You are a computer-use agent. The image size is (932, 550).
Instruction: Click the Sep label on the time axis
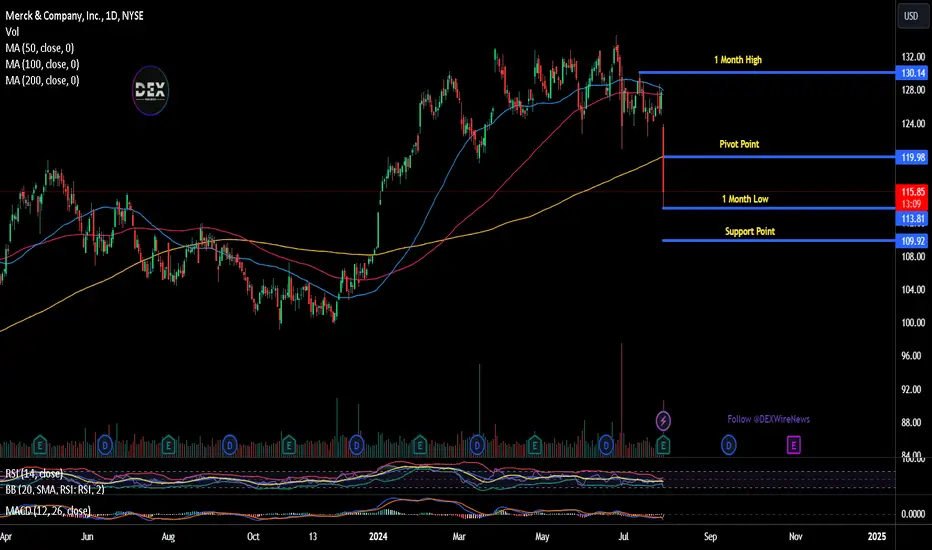pyautogui.click(x=710, y=536)
